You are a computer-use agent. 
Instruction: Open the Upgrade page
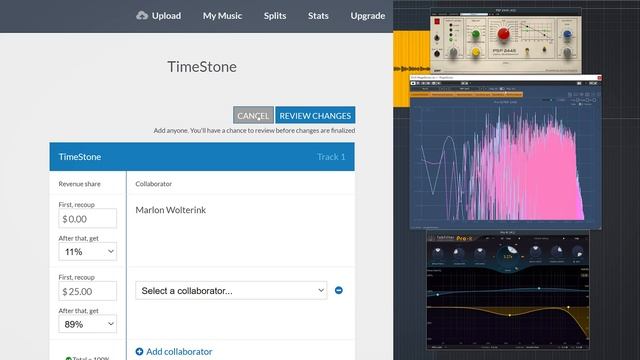click(368, 16)
